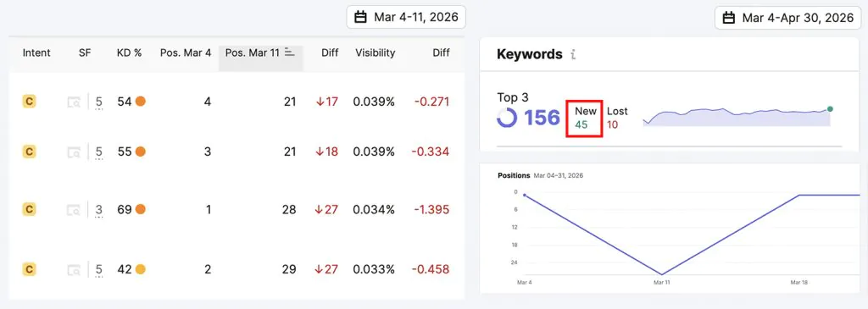The width and height of the screenshot is (868, 309).
Task: Click the ↓27 diff in the KD 69 row
Action: 326,209
